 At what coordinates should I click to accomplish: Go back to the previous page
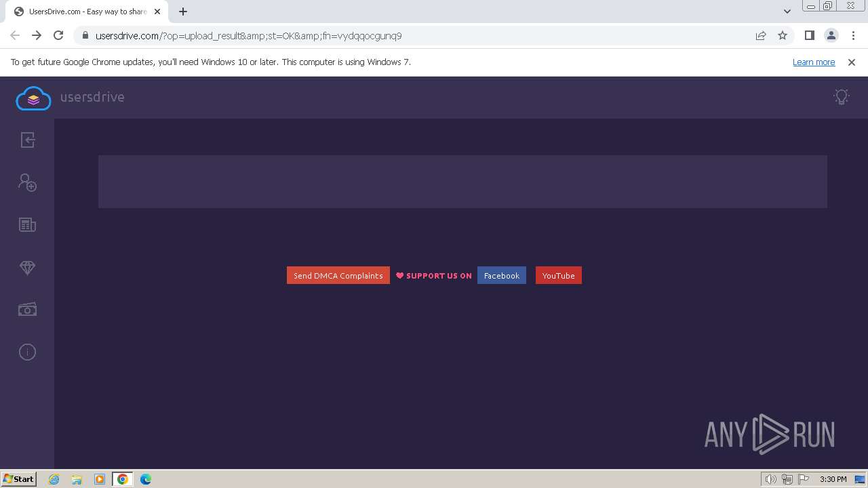click(15, 35)
